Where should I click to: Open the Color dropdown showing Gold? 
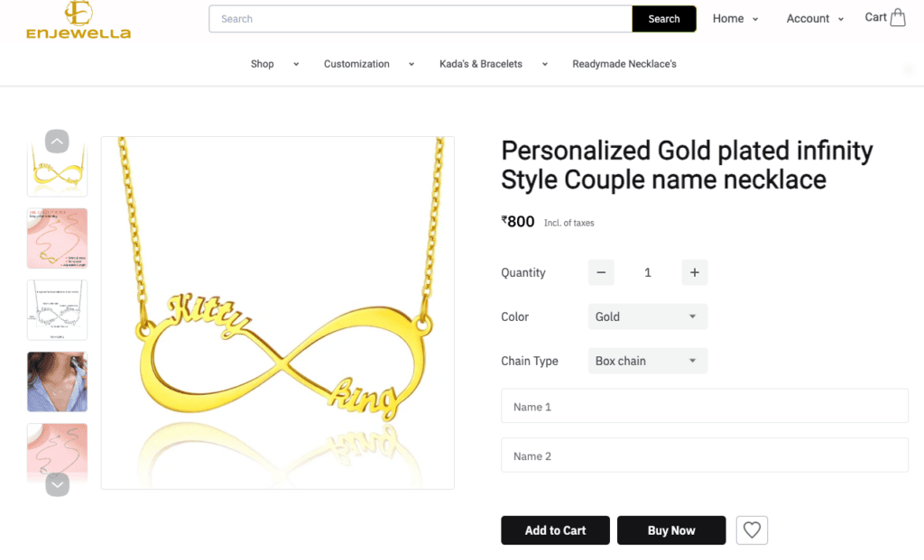click(x=647, y=317)
